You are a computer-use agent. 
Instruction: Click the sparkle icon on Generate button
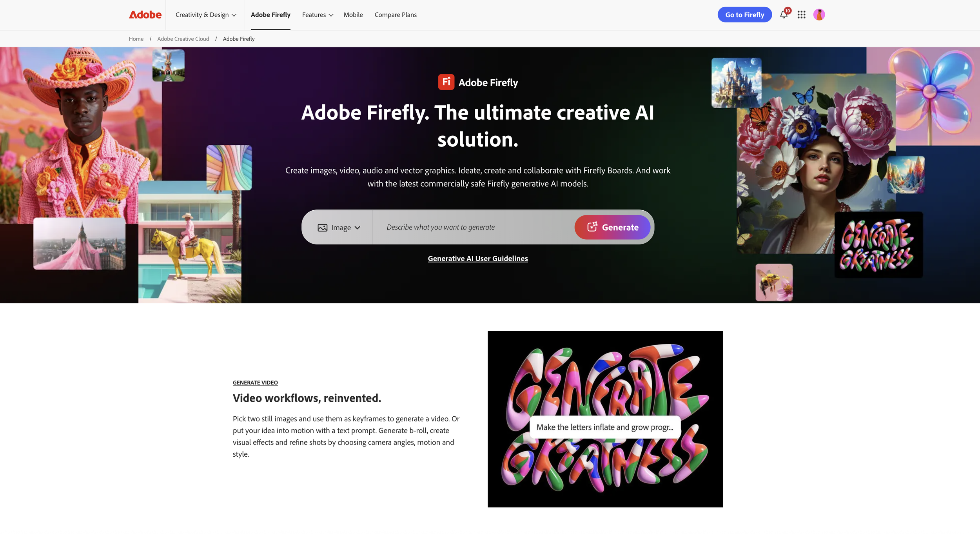(x=592, y=227)
